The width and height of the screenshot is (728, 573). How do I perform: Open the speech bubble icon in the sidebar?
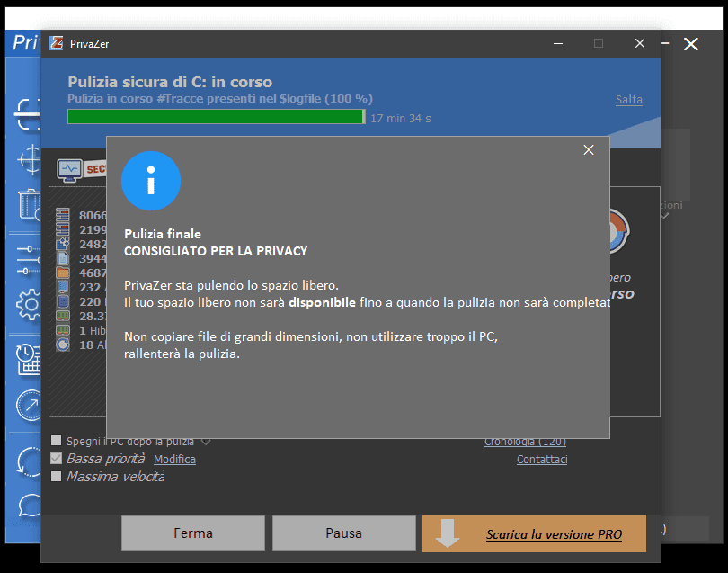coord(30,506)
